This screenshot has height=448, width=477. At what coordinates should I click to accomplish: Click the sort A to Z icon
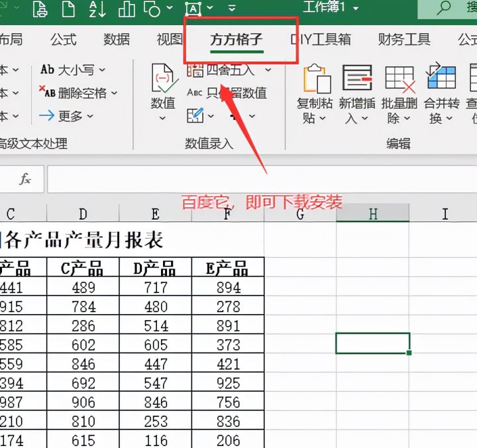(97, 9)
